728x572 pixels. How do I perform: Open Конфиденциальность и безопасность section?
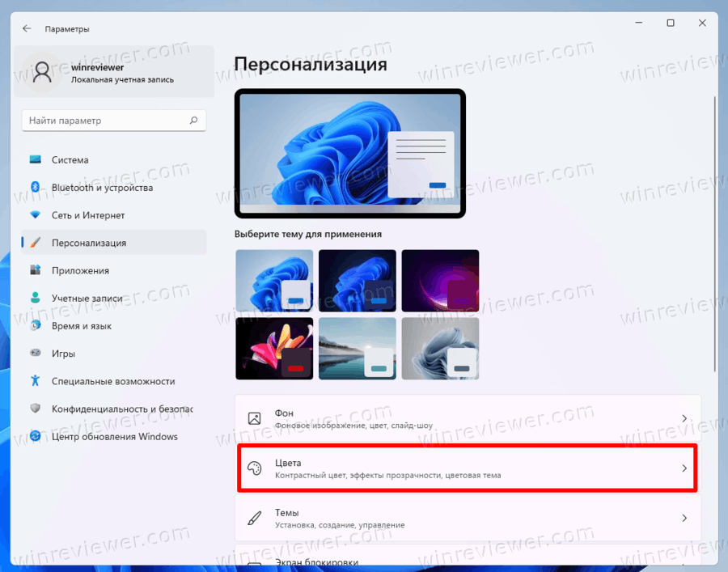click(114, 409)
